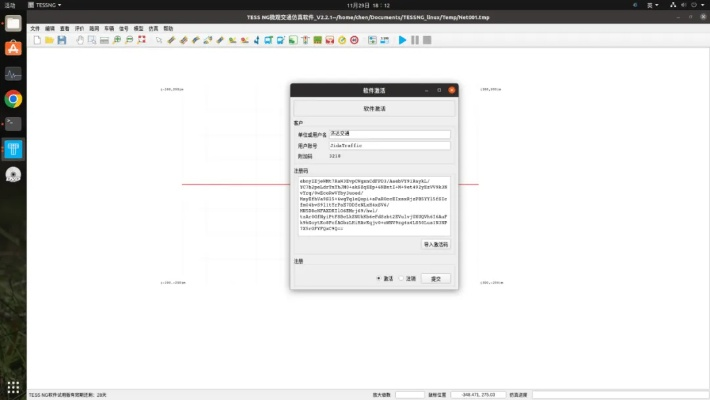Image resolution: width=710 pixels, height=400 pixels.
Task: Click the green grid block toolbar icon
Action: point(317,40)
